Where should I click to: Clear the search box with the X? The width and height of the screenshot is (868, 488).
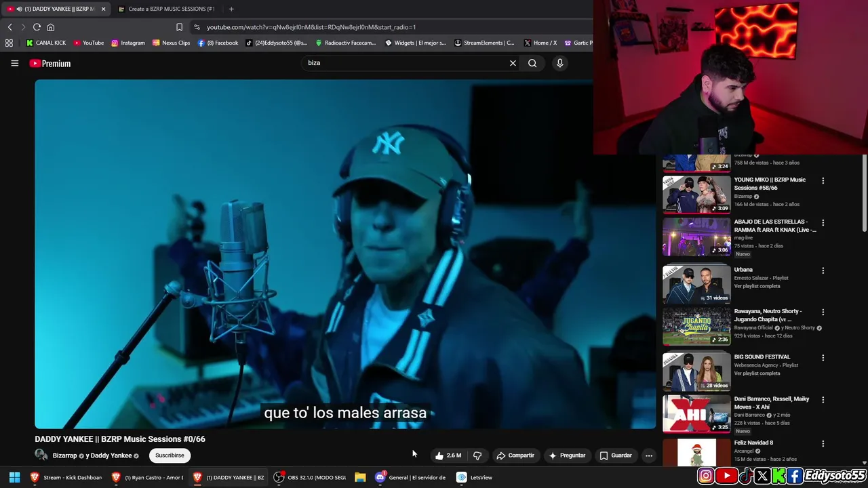(513, 63)
